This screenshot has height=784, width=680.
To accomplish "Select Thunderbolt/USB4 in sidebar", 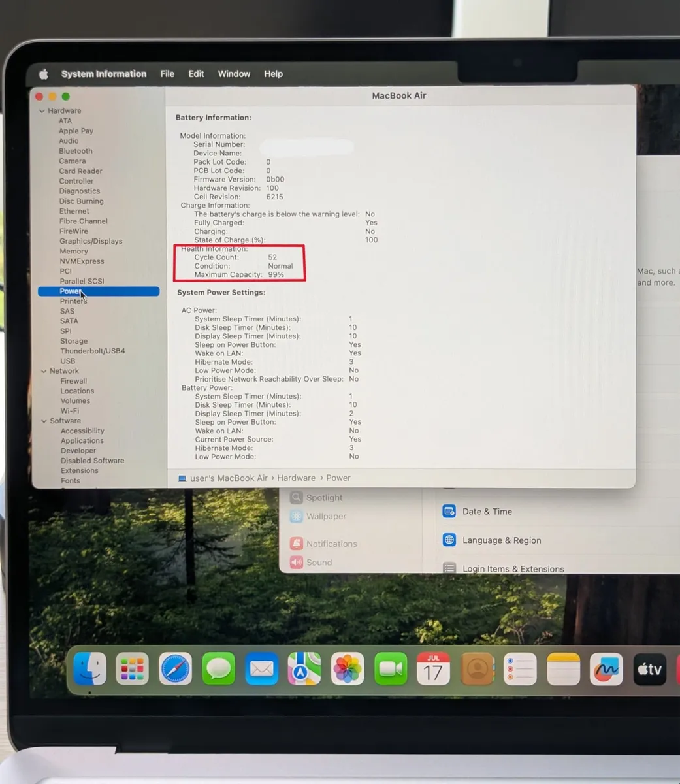I will click(x=93, y=351).
